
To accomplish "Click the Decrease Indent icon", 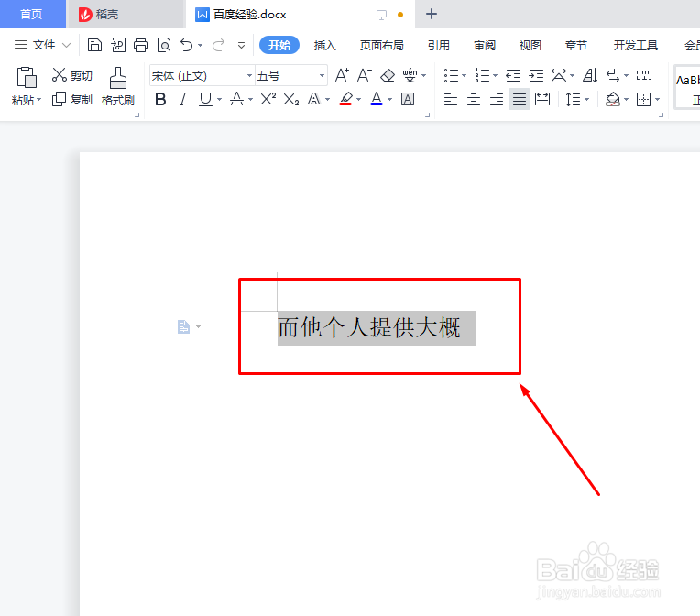I will [513, 75].
